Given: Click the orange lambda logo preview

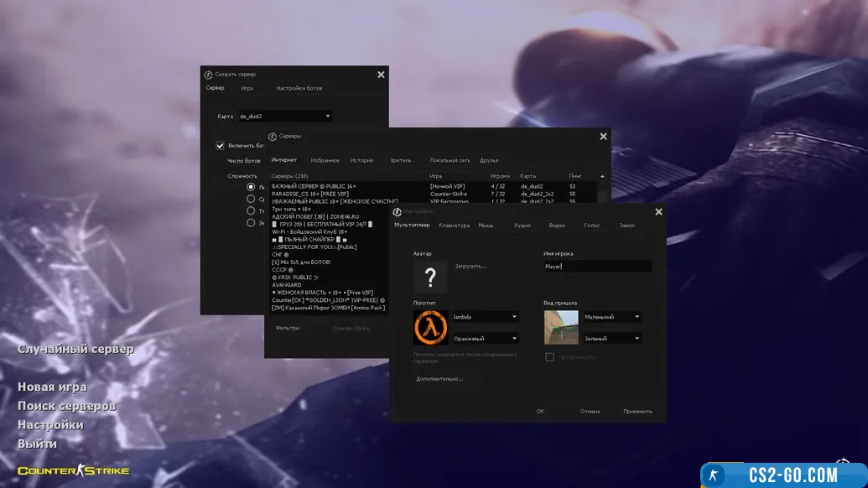Looking at the screenshot, I should (430, 327).
